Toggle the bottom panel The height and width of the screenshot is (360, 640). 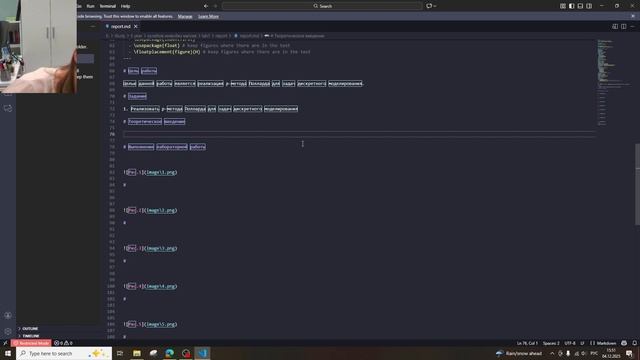pyautogui.click(x=580, y=6)
